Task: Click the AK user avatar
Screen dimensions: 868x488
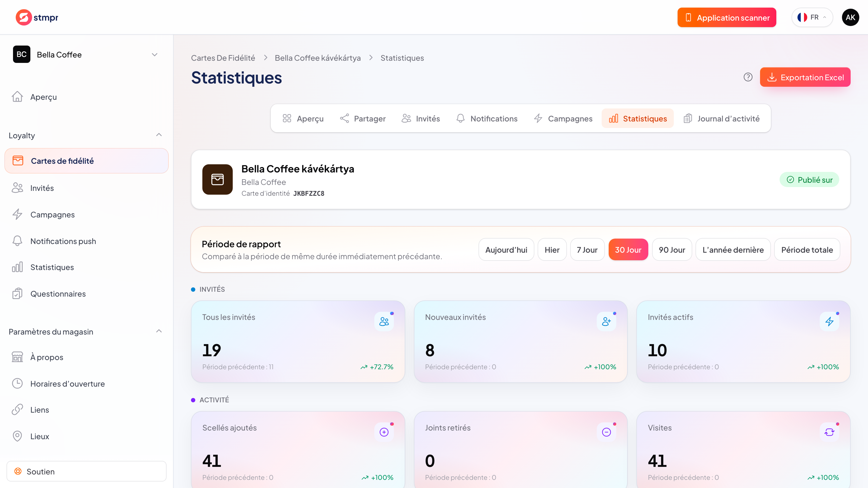Action: (850, 17)
